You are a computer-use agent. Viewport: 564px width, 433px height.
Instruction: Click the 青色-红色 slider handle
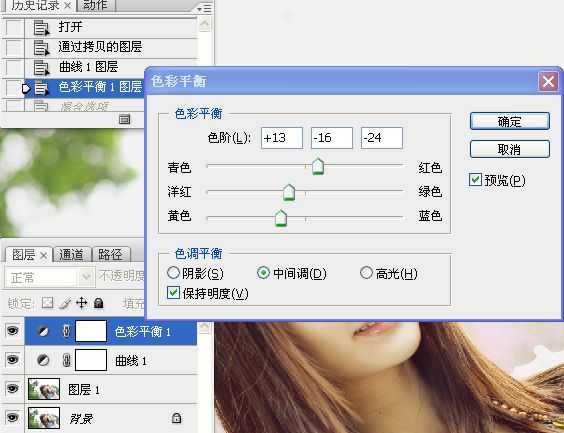(x=318, y=167)
